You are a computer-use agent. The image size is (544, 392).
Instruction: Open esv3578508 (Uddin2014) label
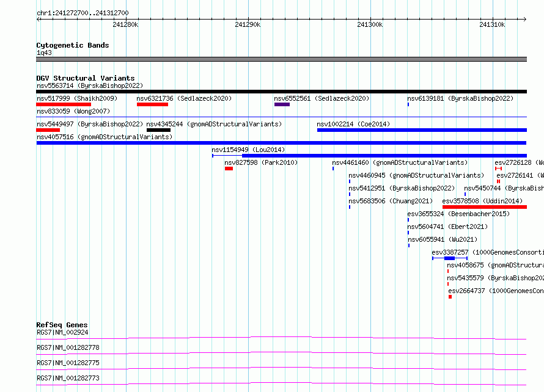482,201
